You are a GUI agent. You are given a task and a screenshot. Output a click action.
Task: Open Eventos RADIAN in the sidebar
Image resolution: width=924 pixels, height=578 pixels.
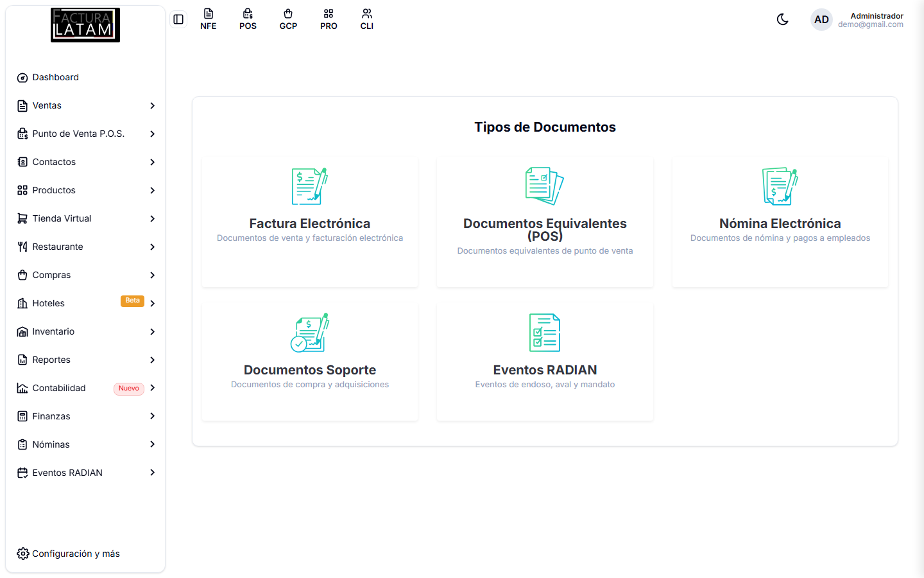86,473
